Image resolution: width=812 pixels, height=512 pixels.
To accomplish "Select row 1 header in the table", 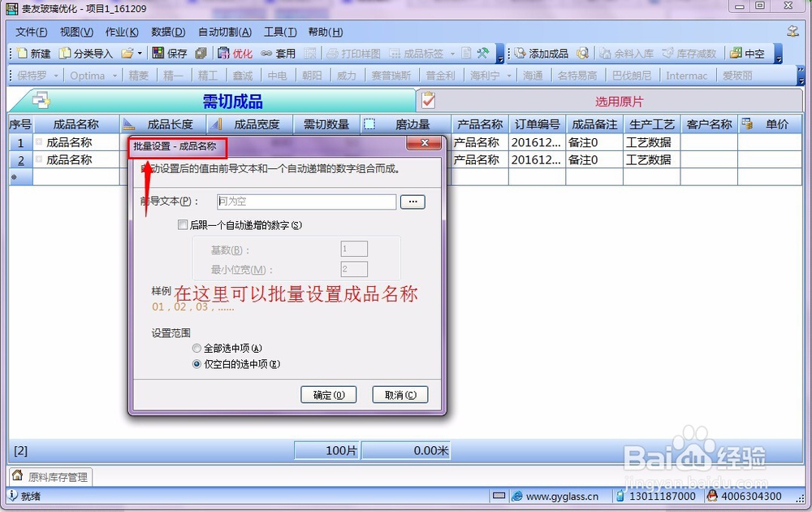I will [x=21, y=142].
